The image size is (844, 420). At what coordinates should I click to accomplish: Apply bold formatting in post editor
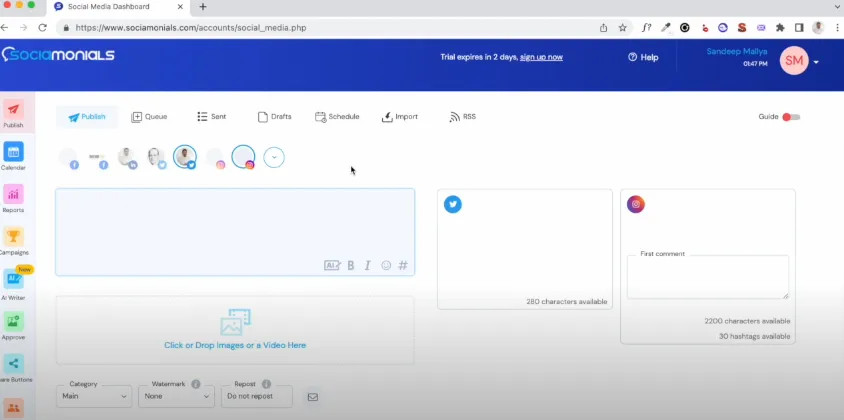351,265
